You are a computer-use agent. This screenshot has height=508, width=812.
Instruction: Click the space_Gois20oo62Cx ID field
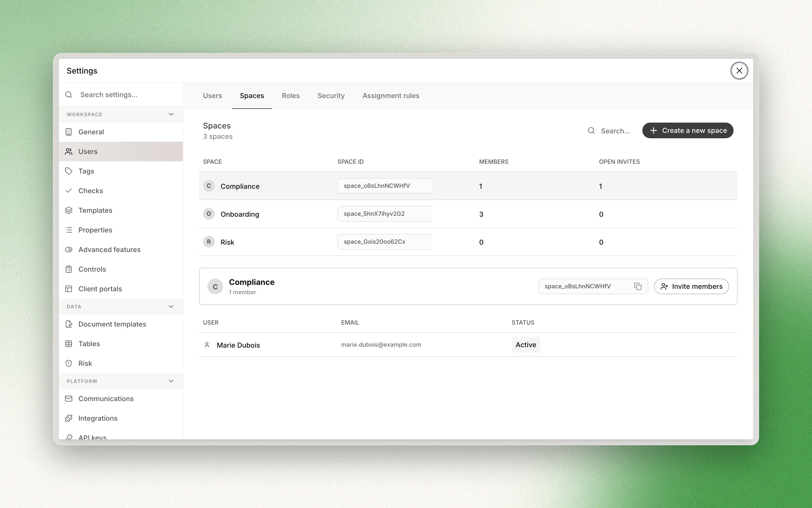(385, 241)
